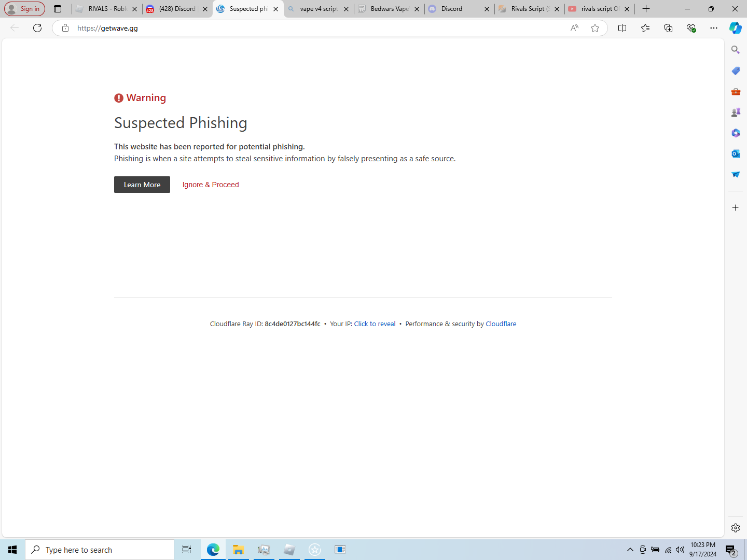This screenshot has width=747, height=560.
Task: Open sidebar Games chess icon
Action: (x=736, y=112)
